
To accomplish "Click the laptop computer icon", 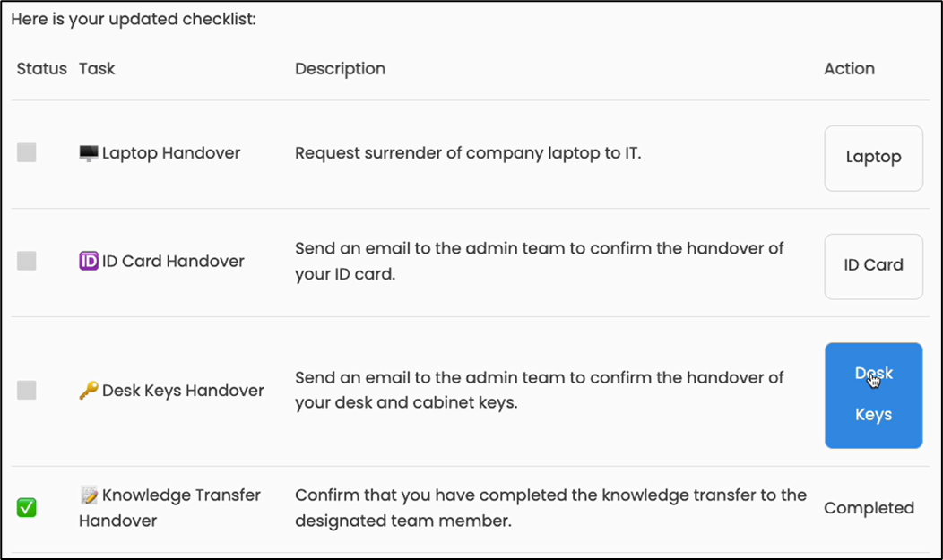I will pos(88,154).
